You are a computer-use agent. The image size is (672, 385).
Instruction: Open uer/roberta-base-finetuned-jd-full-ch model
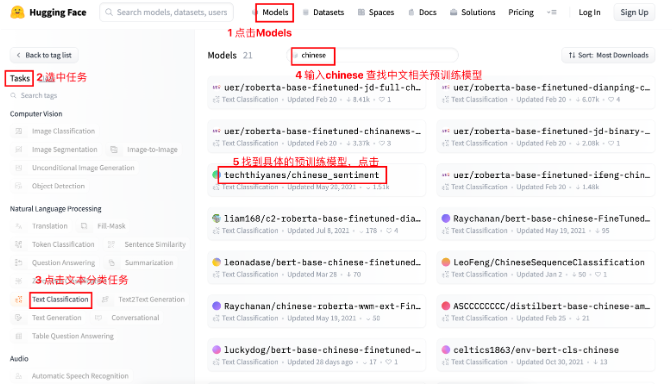317,93
